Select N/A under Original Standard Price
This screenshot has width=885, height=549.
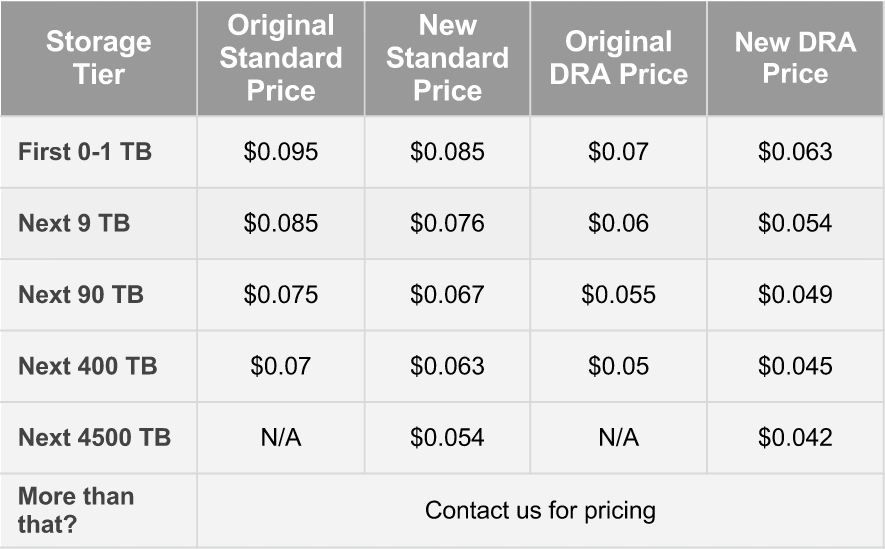[281, 438]
